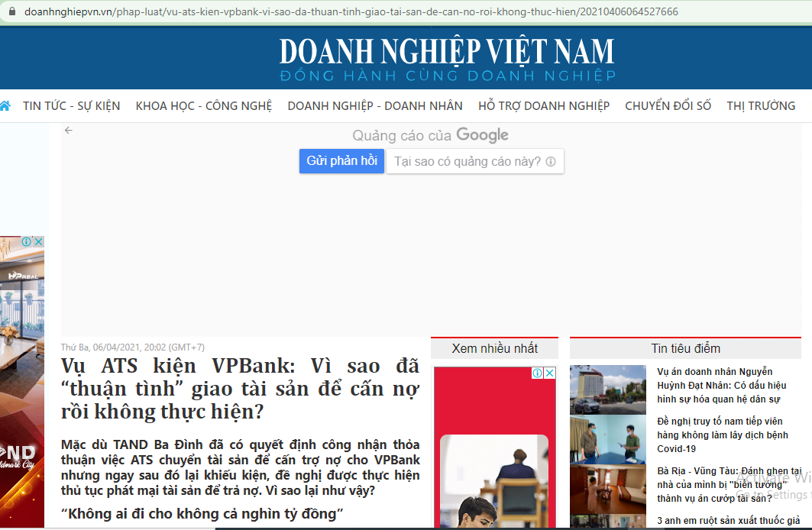Image resolution: width=812 pixels, height=530 pixels.
Task: Click the quote Không ai đi cho không
Action: tap(202, 513)
